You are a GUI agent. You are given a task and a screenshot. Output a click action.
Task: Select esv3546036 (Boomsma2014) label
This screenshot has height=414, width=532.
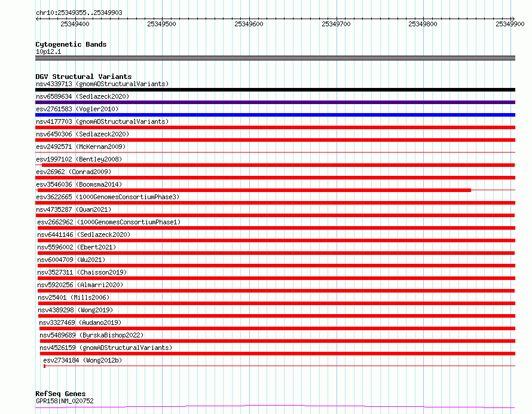79,184
